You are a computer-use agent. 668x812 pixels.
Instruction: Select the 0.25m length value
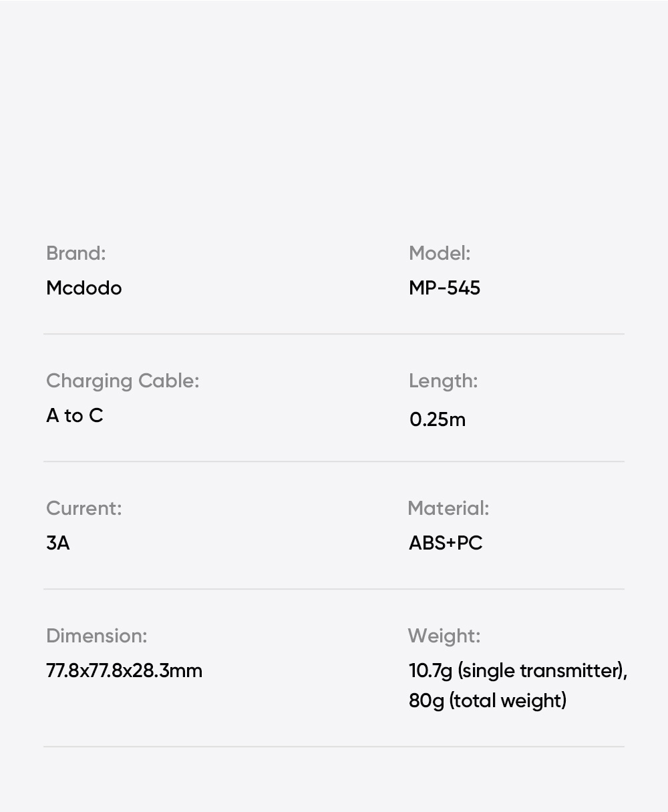click(x=437, y=420)
